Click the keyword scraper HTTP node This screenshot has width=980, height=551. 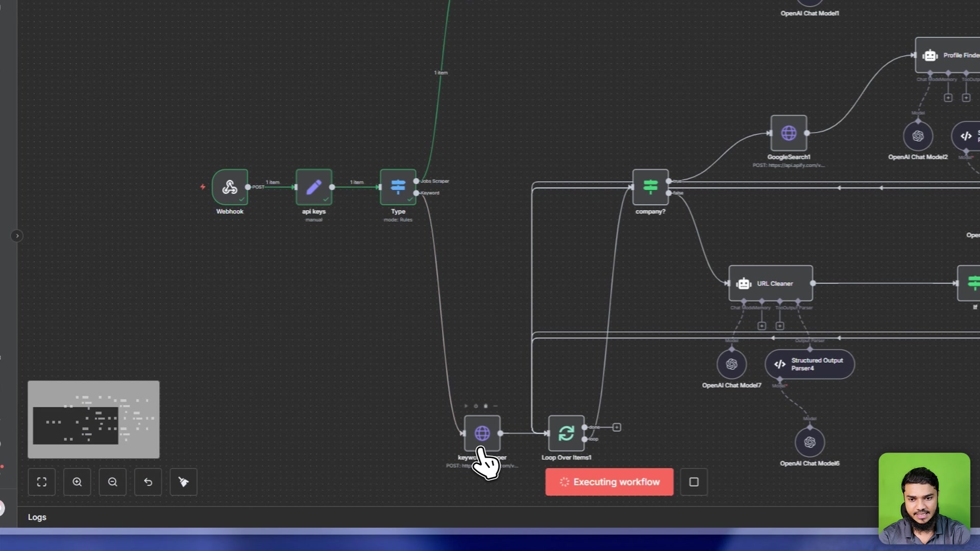point(482,433)
